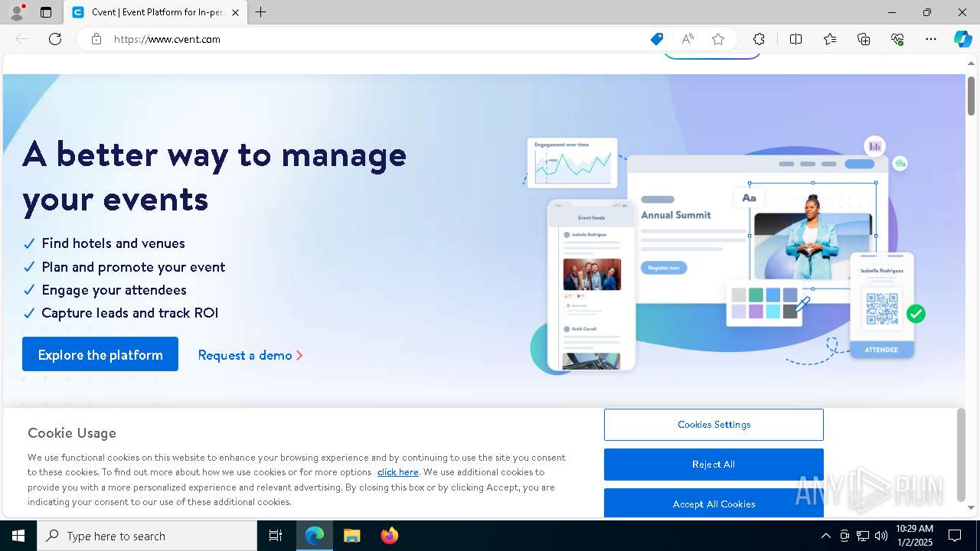
Task: Open Browser essentials heart icon
Action: 897,39
